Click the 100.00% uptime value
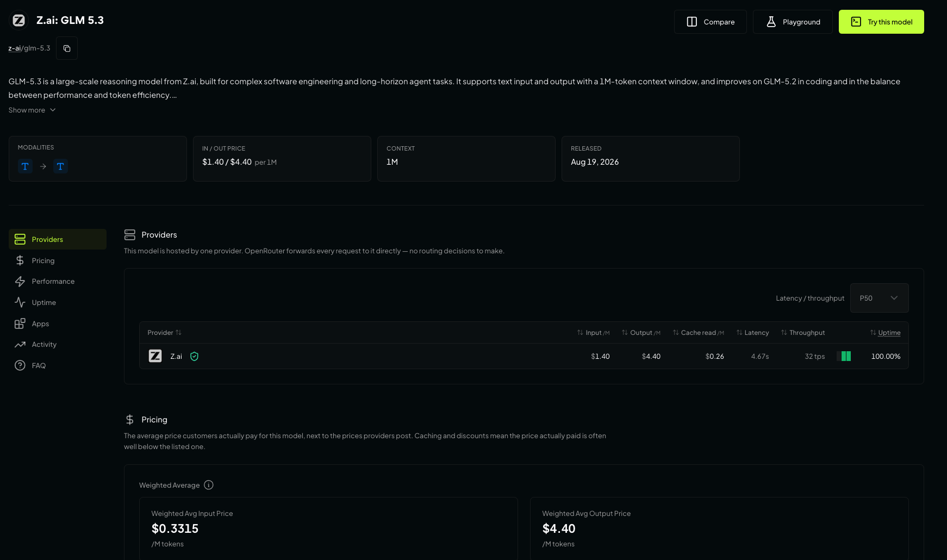 click(x=886, y=357)
